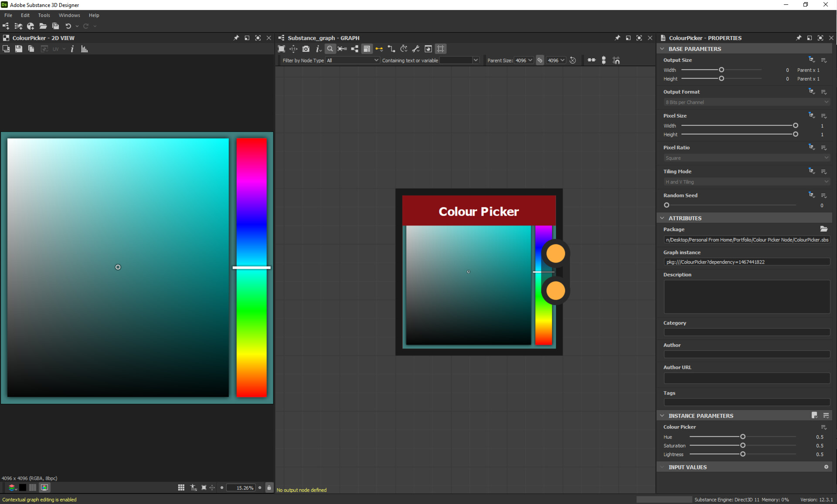The height and width of the screenshot is (504, 837).
Task: Open the Tools menu
Action: coord(44,15)
